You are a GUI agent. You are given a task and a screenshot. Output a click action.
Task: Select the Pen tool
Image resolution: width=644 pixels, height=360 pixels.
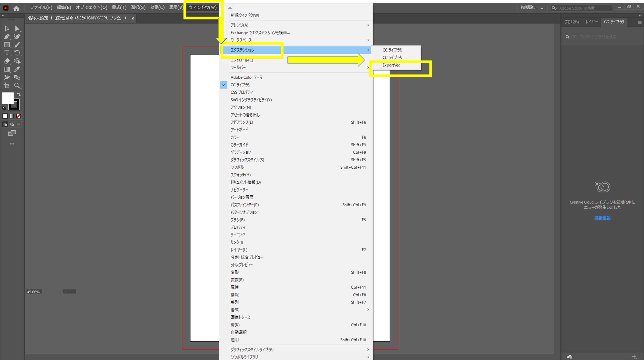tap(7, 37)
